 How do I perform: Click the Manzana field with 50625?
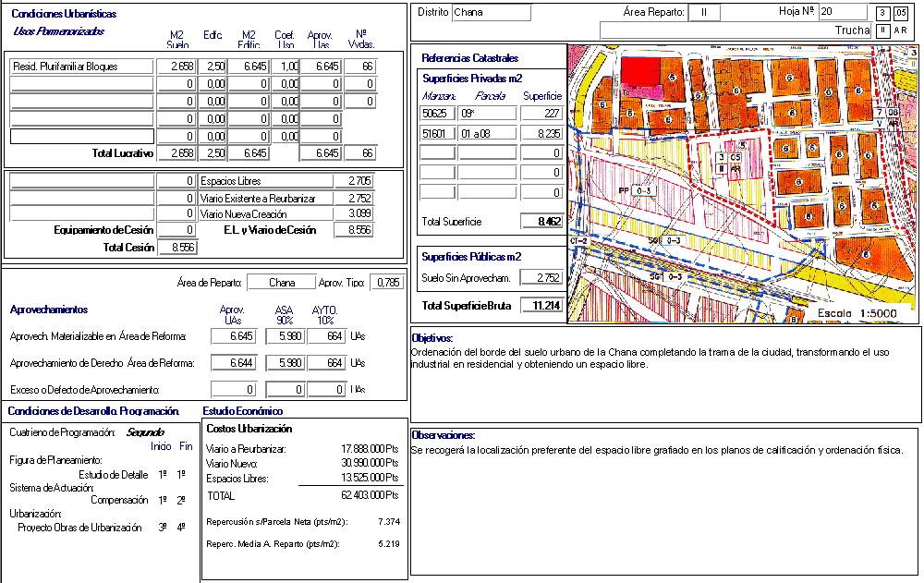coord(437,113)
